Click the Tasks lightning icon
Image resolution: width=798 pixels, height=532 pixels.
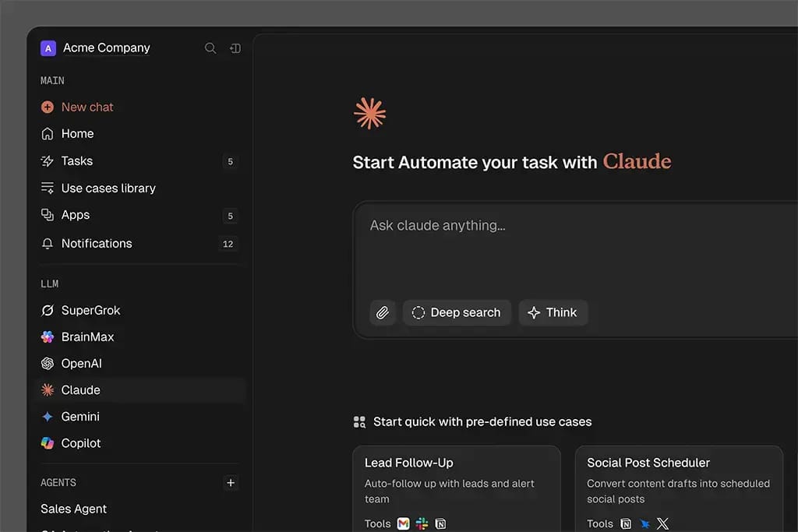click(x=48, y=161)
